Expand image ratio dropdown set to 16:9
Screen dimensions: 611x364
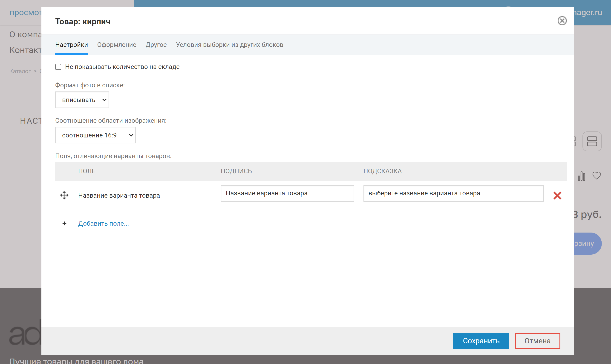[x=95, y=135]
